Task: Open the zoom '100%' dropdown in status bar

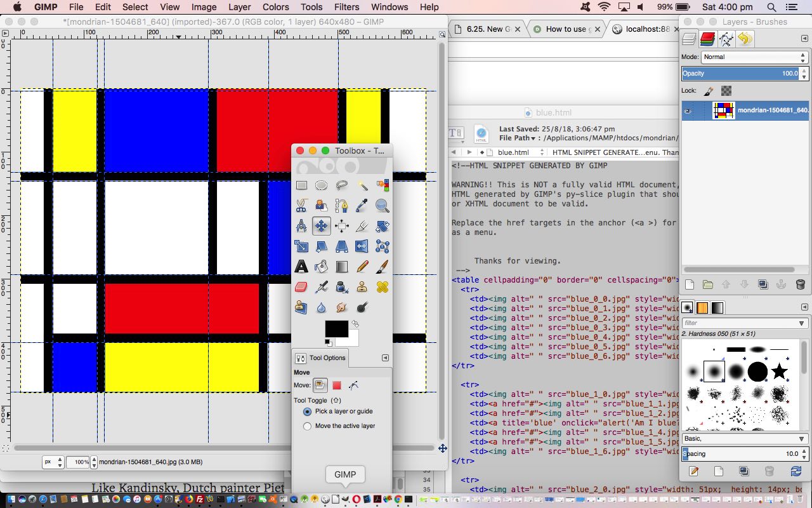Action: [93, 462]
